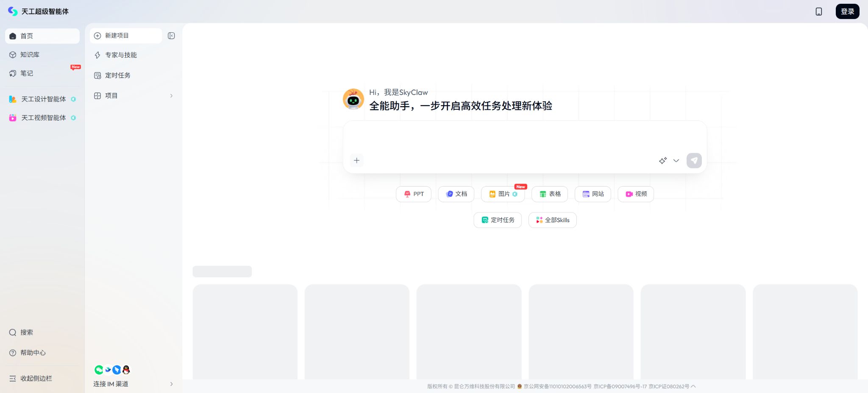Expand the 项目 projects chevron

(171, 96)
